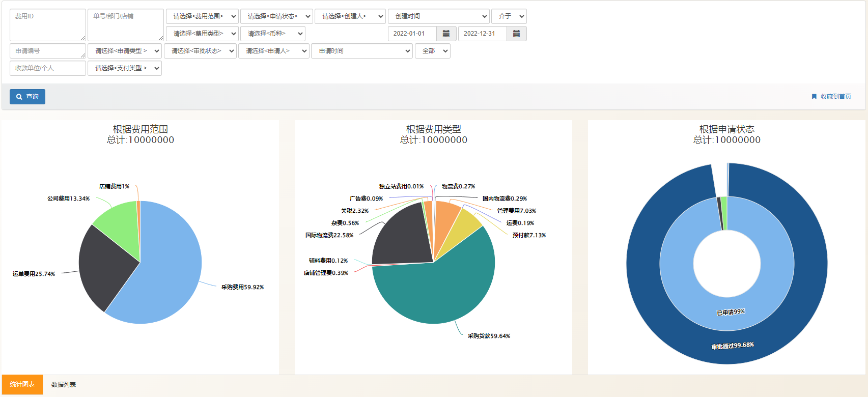This screenshot has width=868, height=397.
Task: Edit the start date field 2022-01-01
Action: click(x=412, y=34)
